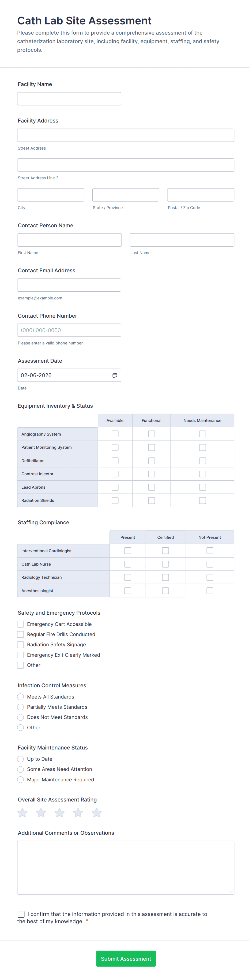This screenshot has width=249, height=980.
Task: Confirm the information accuracy checkbox
Action: click(x=21, y=914)
